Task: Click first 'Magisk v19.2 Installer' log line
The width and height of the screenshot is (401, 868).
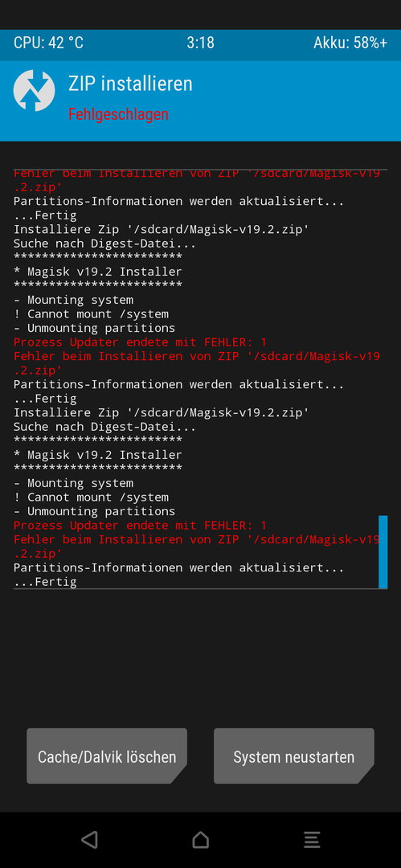Action: click(98, 272)
